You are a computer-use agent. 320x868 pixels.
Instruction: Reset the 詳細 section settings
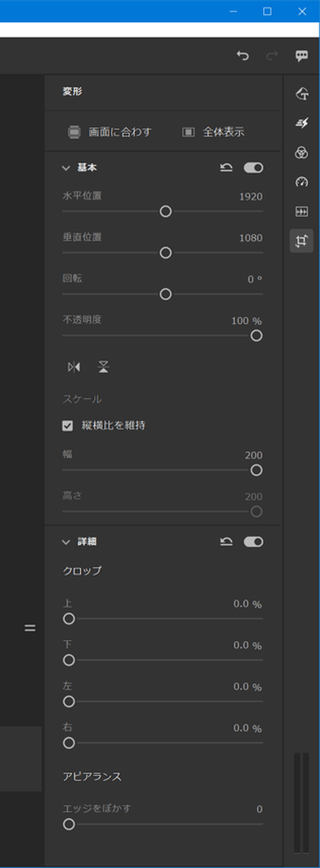pos(226,542)
